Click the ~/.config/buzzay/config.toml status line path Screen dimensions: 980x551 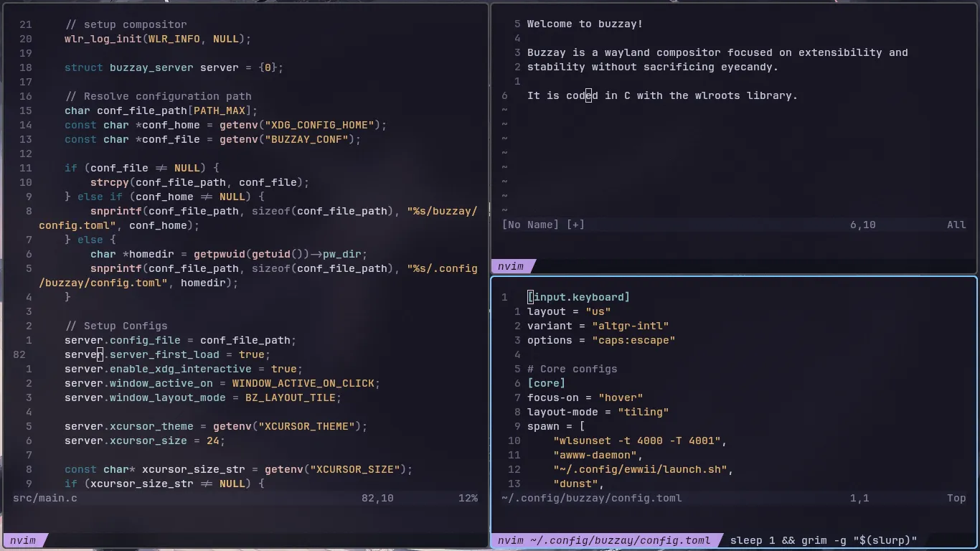click(x=592, y=498)
